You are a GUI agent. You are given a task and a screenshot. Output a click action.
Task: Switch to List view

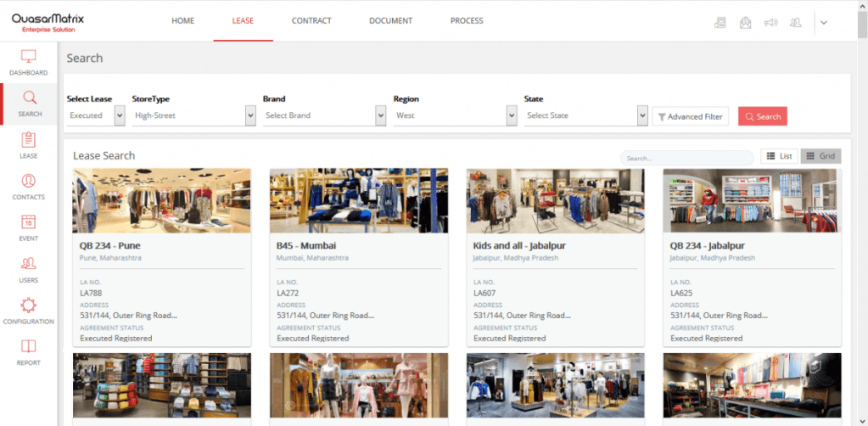pyautogui.click(x=779, y=156)
